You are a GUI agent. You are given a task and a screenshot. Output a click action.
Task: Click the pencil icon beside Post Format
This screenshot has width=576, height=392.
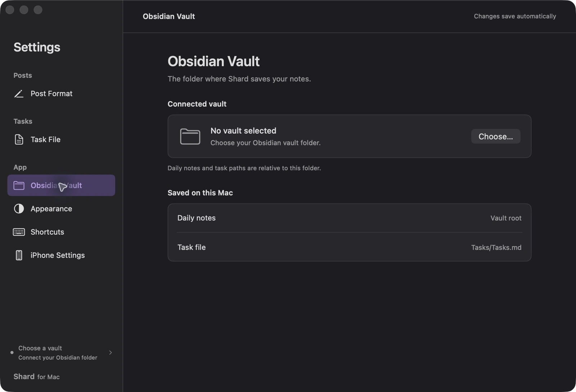point(19,94)
